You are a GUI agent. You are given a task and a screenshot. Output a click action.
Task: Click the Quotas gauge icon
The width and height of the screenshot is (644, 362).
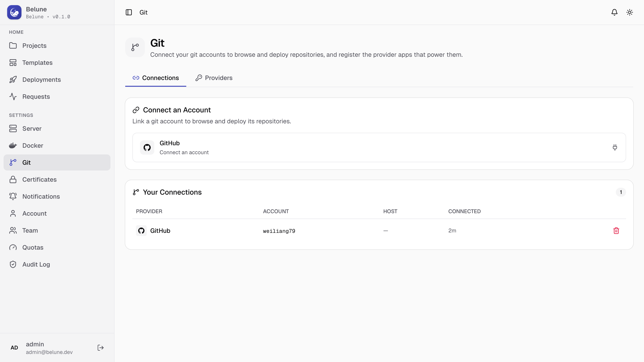(x=13, y=247)
